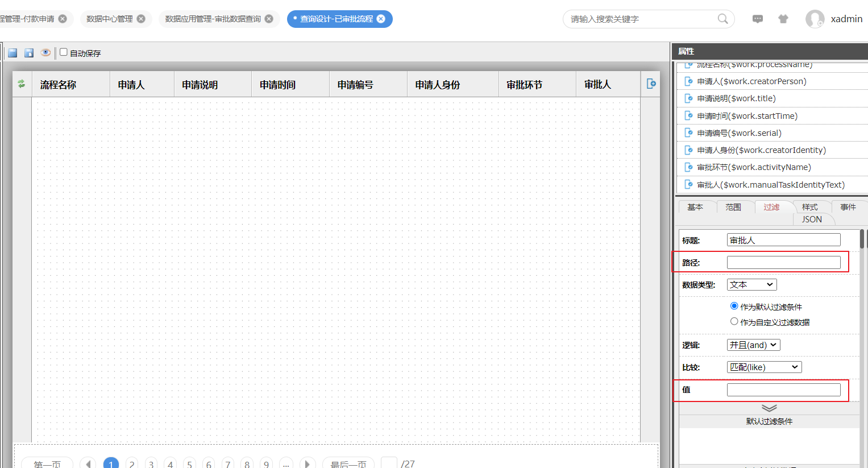Click the green refresh arrows in table header
Image resolution: width=868 pixels, height=468 pixels.
pyautogui.click(x=22, y=84)
